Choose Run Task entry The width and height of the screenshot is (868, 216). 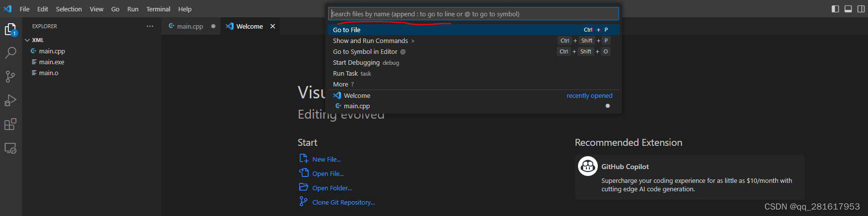coord(474,73)
